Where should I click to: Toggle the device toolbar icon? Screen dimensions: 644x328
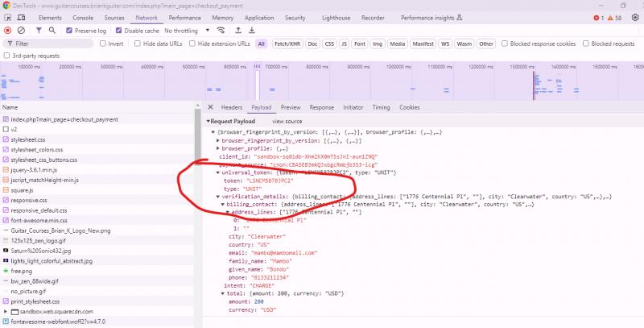pos(21,18)
